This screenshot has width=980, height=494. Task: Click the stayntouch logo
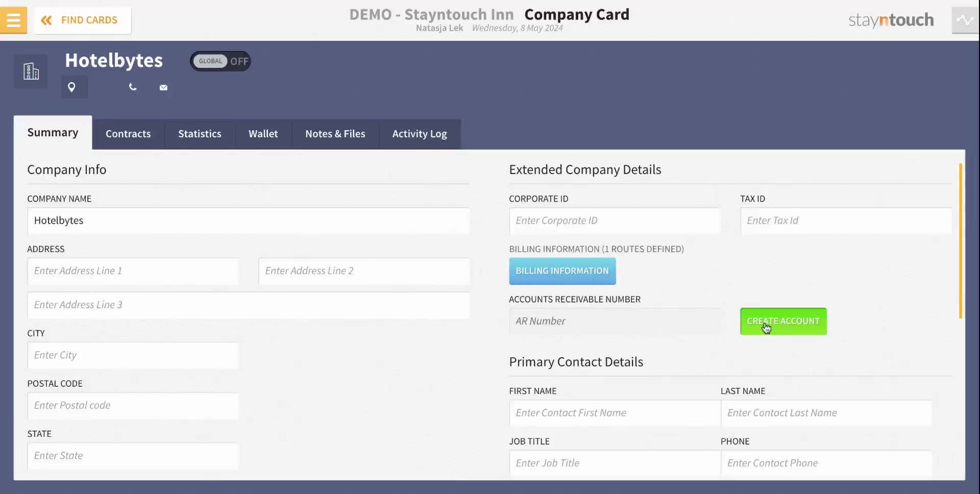click(x=891, y=20)
